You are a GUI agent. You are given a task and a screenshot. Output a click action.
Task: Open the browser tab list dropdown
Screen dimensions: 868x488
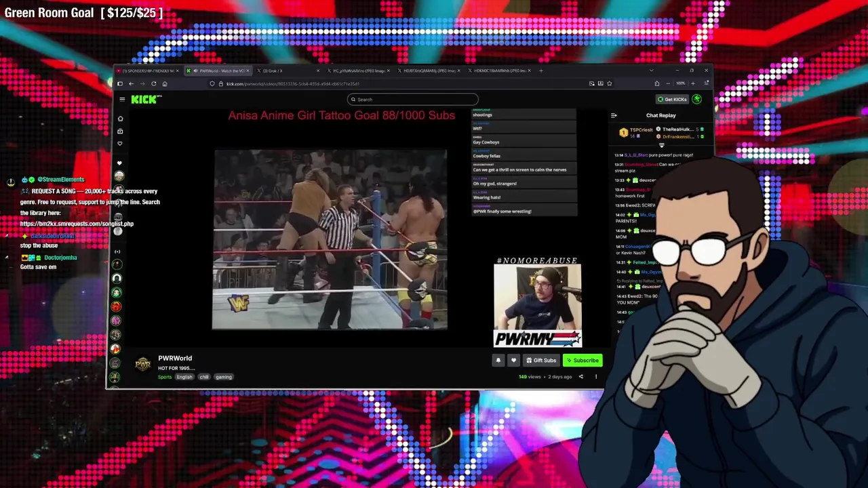[x=651, y=70]
